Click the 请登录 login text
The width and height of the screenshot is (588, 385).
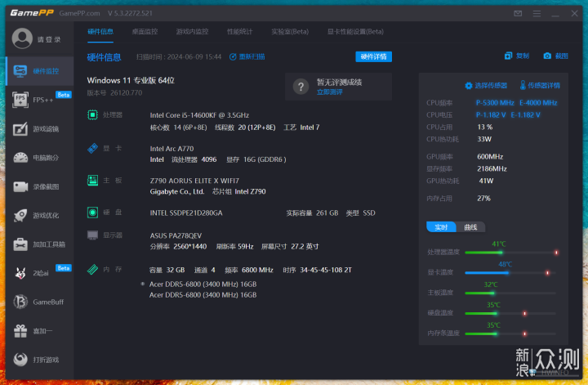tap(49, 39)
